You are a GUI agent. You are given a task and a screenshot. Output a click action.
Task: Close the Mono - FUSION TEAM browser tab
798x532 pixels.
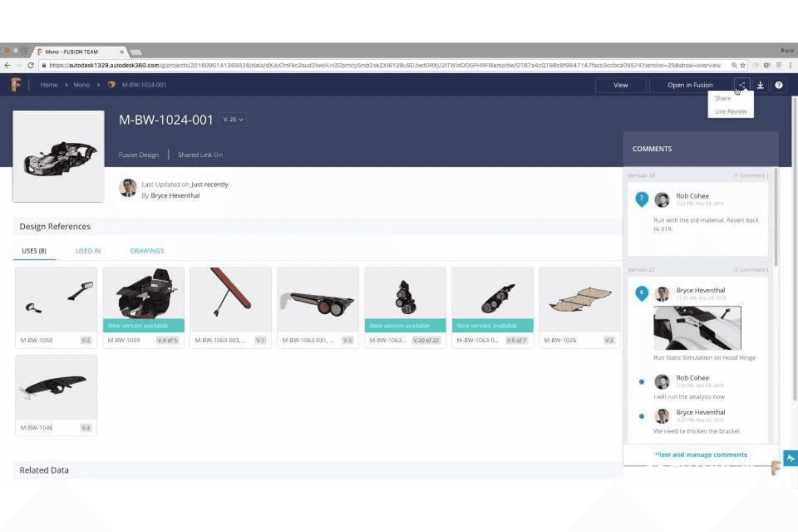121,52
